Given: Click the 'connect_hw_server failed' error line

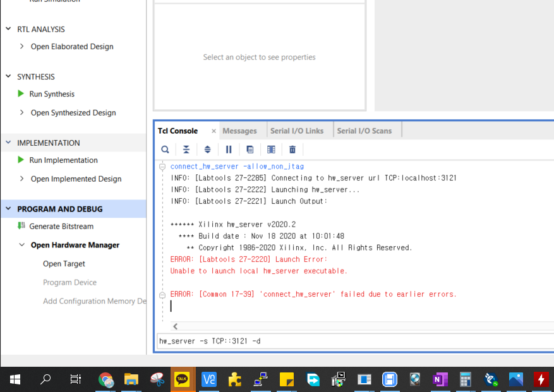Looking at the screenshot, I should [x=313, y=294].
